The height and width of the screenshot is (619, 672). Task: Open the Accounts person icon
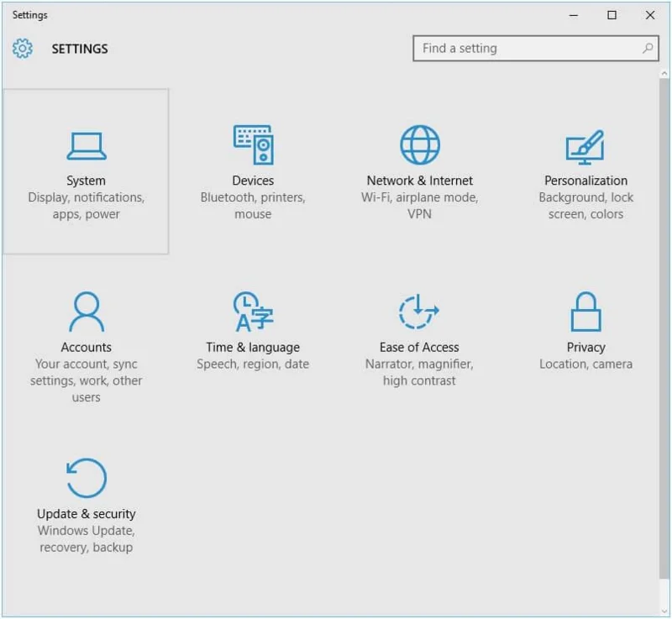click(x=87, y=312)
